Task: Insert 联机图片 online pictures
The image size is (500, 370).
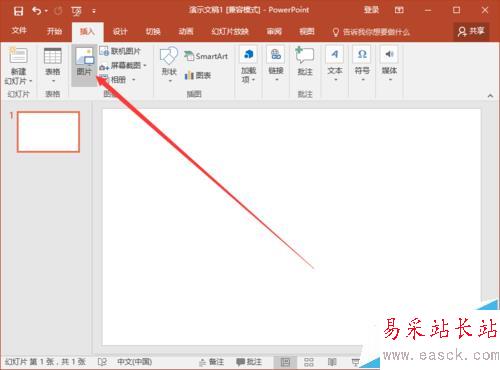Action: [120, 51]
